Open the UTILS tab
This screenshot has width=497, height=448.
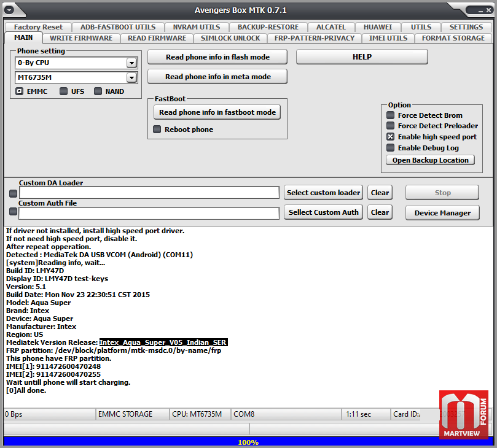[x=421, y=27]
